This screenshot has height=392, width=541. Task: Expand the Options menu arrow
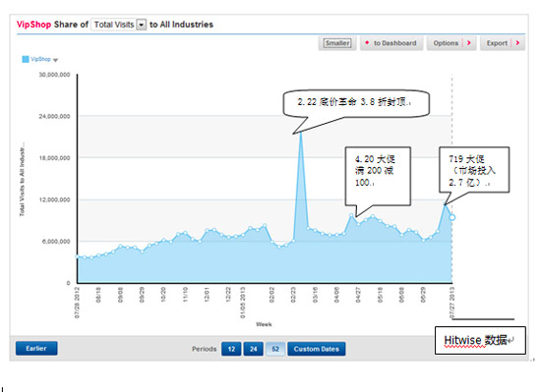[x=468, y=43]
